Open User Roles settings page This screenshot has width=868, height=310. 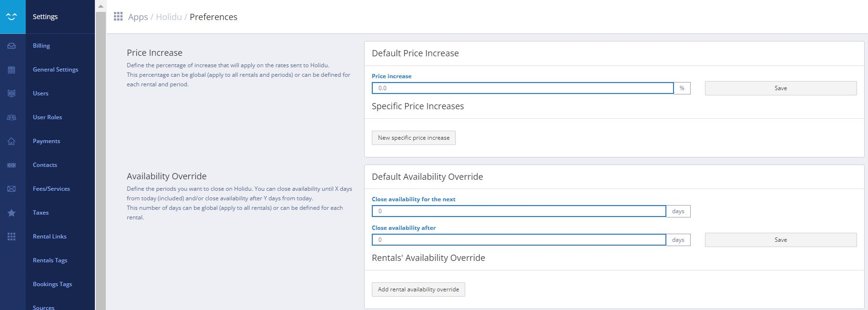[47, 117]
